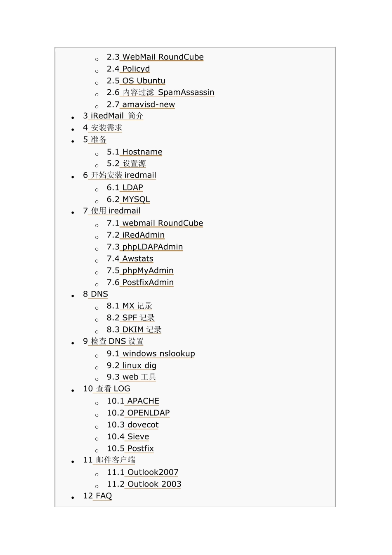
Task: Click the 6.2 MYSQL link
Action: tap(128, 199)
